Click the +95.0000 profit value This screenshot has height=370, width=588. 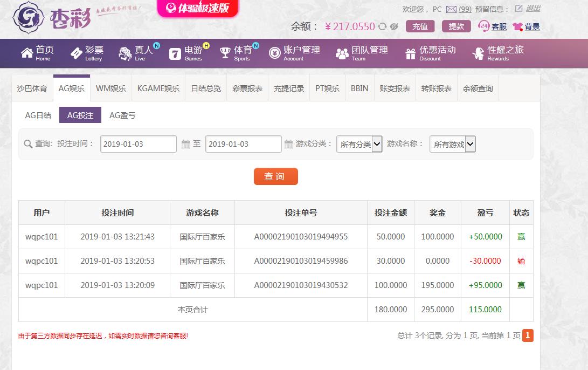[x=485, y=285]
